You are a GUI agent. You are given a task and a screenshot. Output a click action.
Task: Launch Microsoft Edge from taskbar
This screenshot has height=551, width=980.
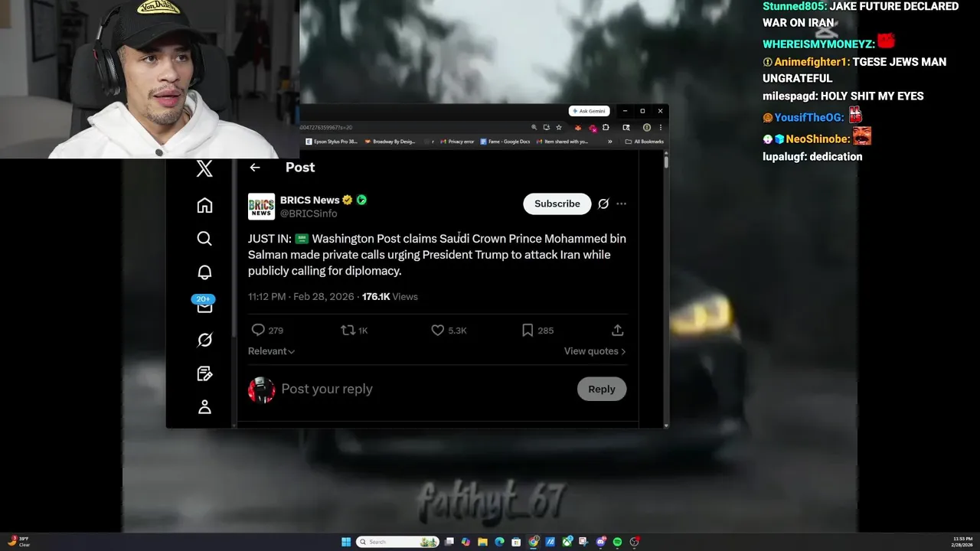pos(499,542)
